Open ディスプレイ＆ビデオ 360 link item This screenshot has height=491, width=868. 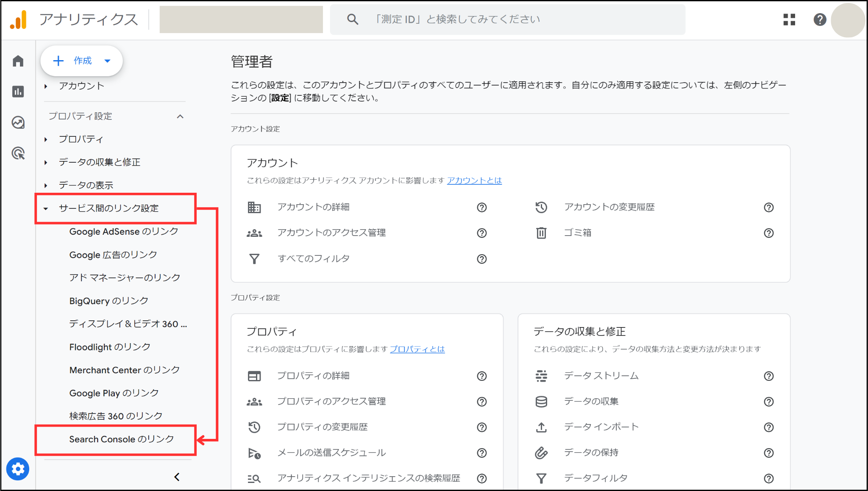coord(128,324)
